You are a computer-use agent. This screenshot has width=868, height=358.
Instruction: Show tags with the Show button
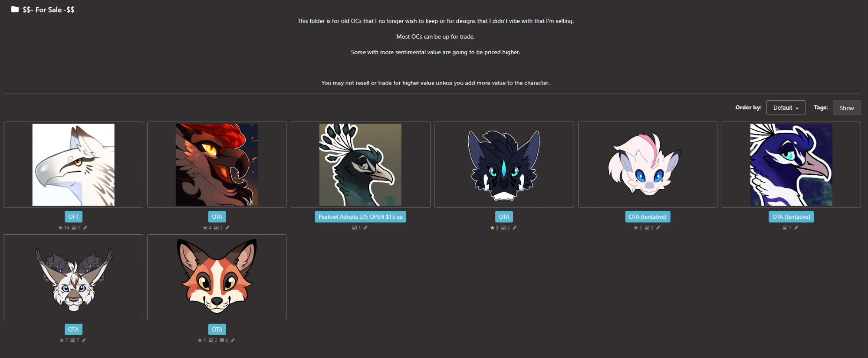click(x=846, y=108)
